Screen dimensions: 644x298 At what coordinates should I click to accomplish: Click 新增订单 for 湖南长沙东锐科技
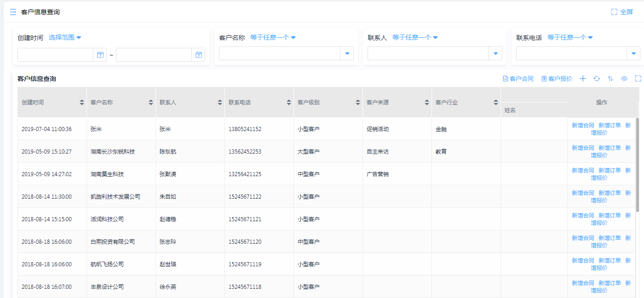609,148
